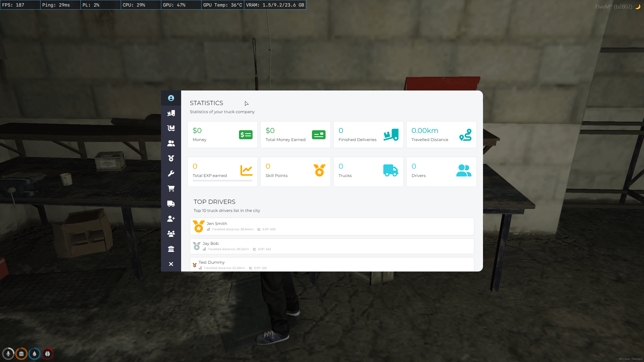Select the truck sidebar icon
This screenshot has height=362, width=644.
point(171,204)
